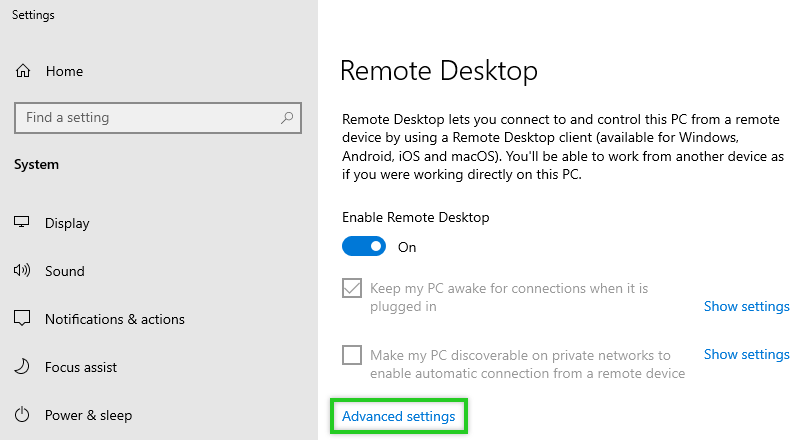The height and width of the screenshot is (440, 807).
Task: Click the Sound speaker icon
Action: point(23,271)
